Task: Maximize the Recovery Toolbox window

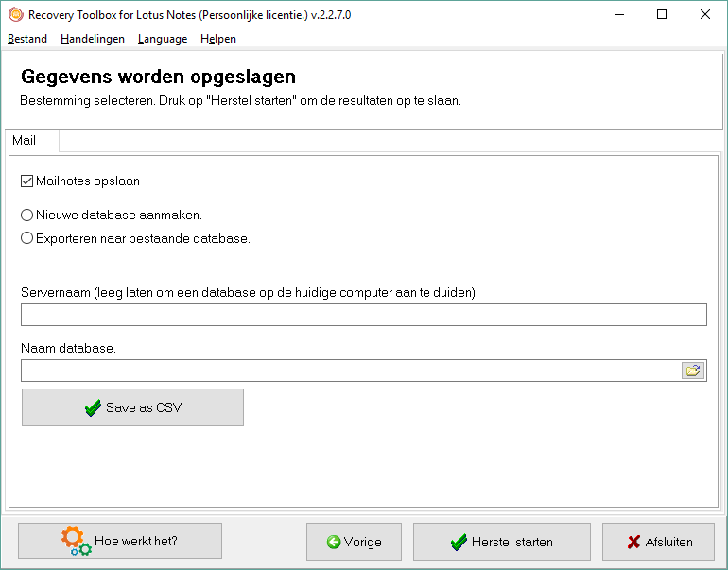Action: coord(662,15)
